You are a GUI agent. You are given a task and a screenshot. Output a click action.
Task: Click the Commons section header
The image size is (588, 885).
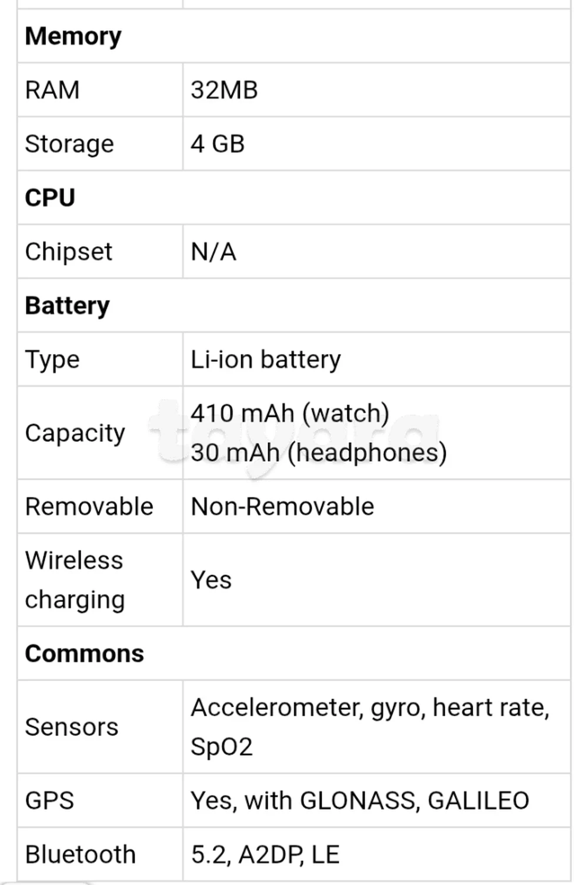84,654
